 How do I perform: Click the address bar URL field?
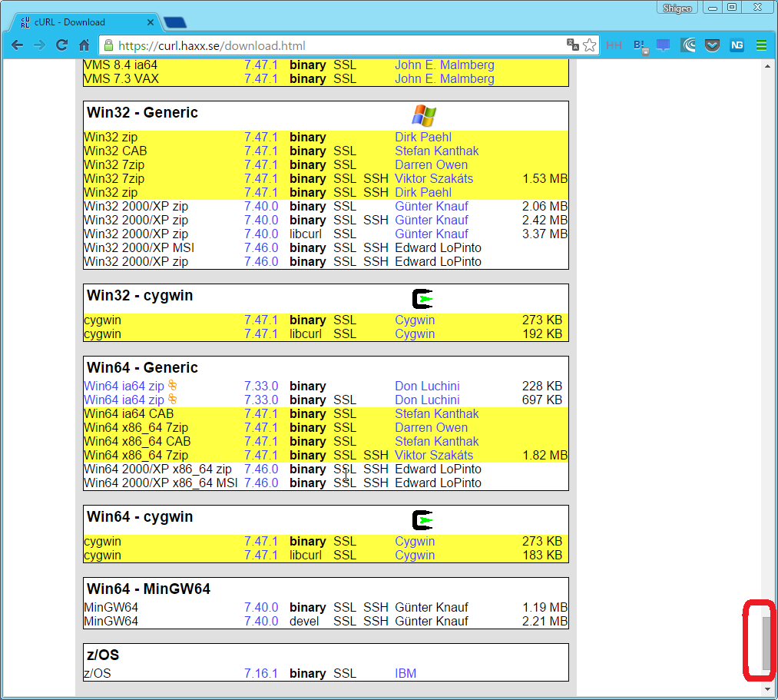(x=333, y=45)
